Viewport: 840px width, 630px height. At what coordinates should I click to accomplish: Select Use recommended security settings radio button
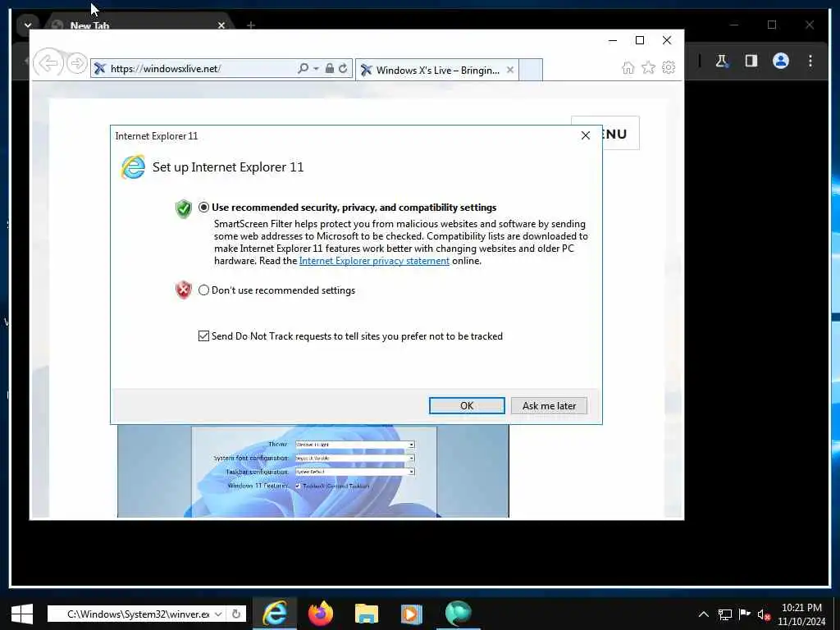click(x=203, y=208)
